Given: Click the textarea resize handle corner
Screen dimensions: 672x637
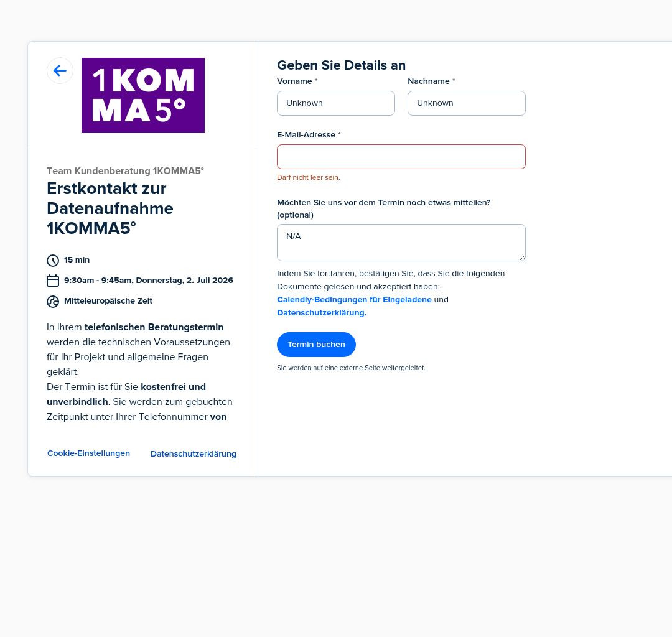Looking at the screenshot, I should pos(523,258).
